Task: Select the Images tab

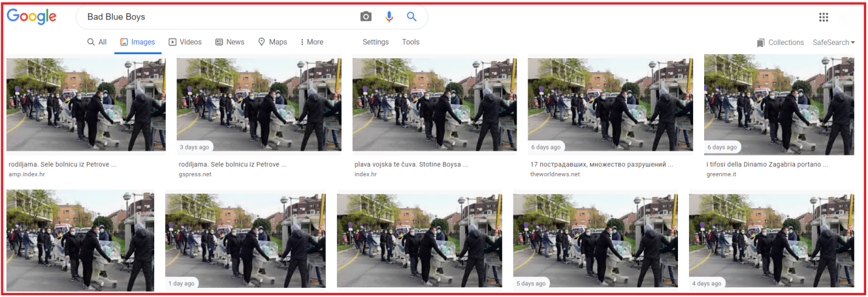Action: [x=137, y=42]
